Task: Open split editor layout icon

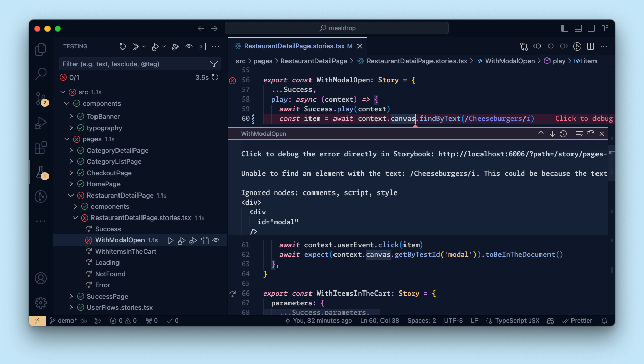Action: click(x=590, y=46)
